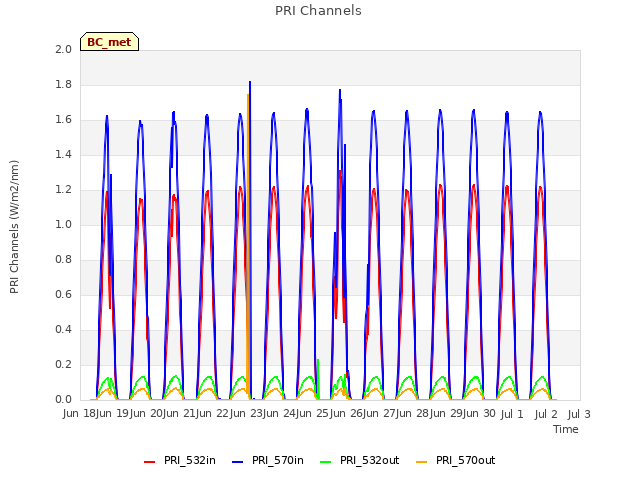Click the blue spike peaking above 1.8
Screen dimensions: 640x480
tap(250, 241)
